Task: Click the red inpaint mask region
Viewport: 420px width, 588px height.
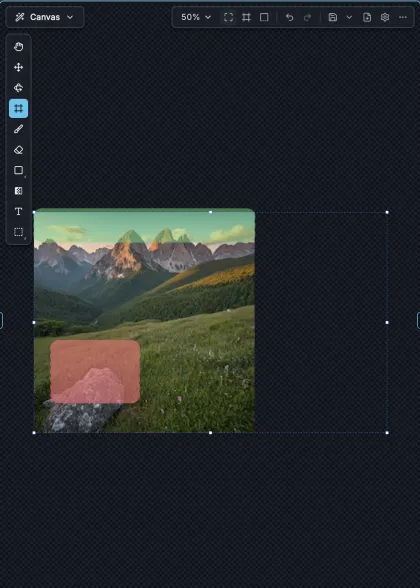Action: tap(95, 372)
